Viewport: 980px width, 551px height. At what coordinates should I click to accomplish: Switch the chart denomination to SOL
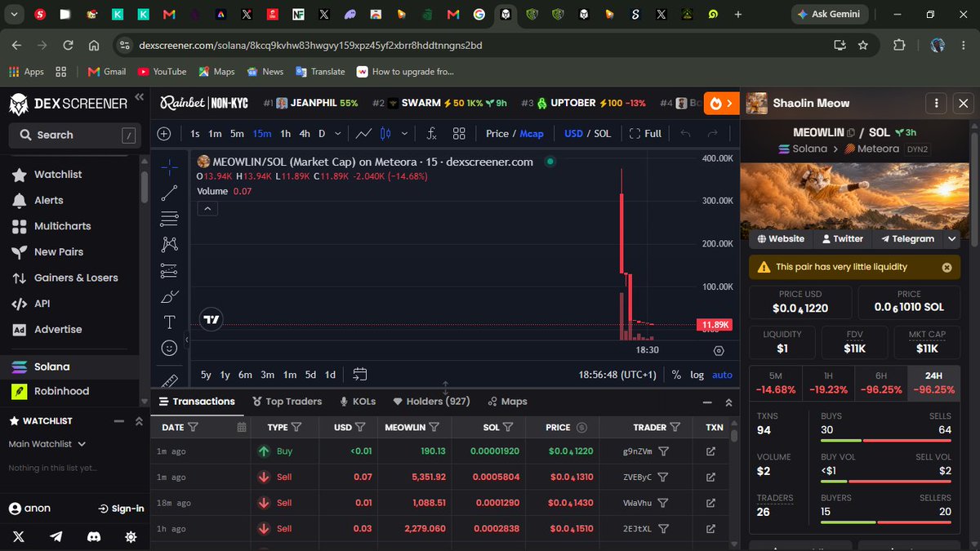pyautogui.click(x=602, y=133)
